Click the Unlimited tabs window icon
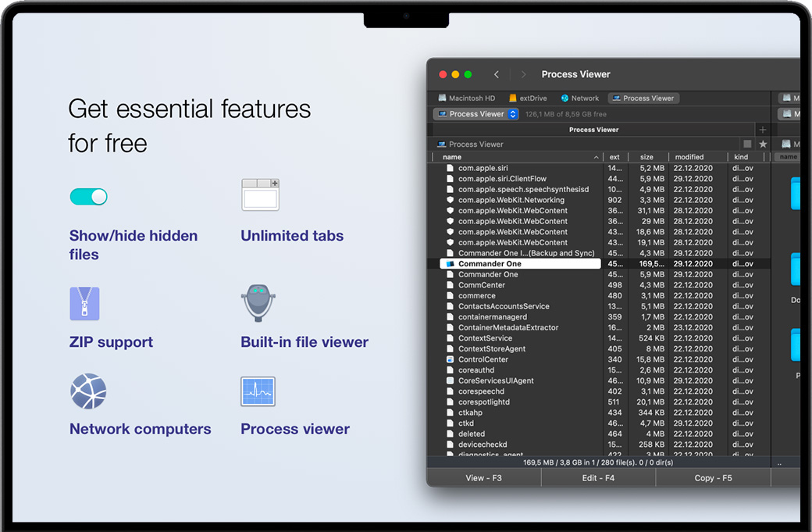The image size is (812, 532). tap(260, 195)
